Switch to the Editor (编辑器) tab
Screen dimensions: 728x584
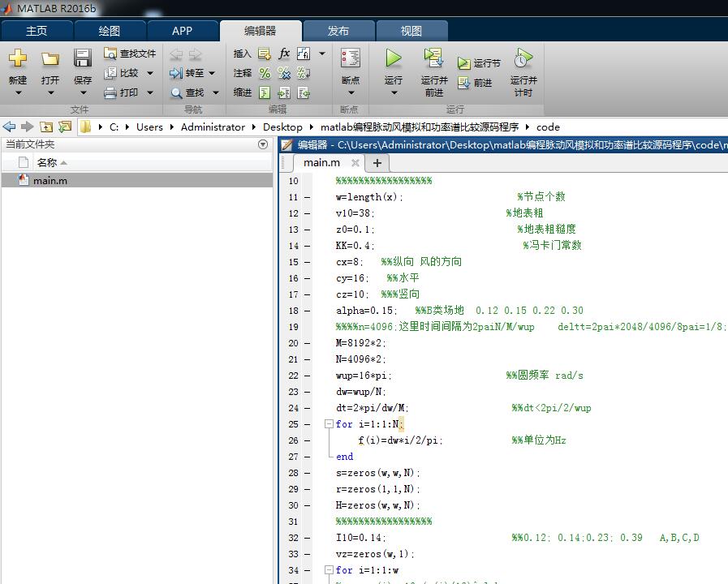[261, 31]
